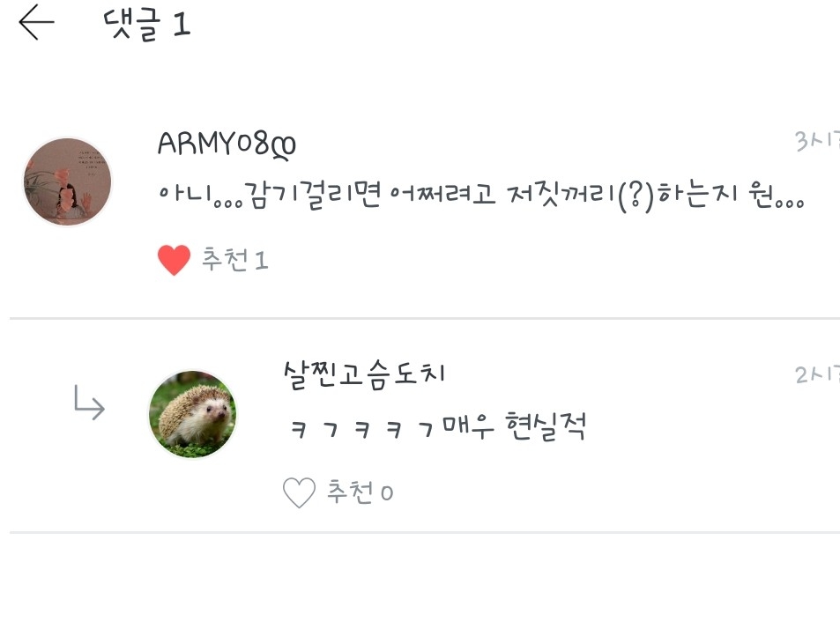This screenshot has width=840, height=629.
Task: Open 살찐고슴도치 username
Action: click(364, 374)
